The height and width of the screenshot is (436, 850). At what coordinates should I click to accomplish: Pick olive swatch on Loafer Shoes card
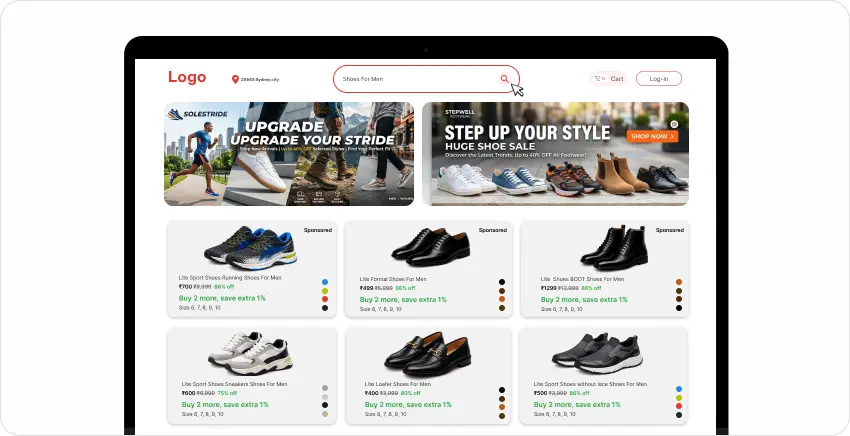tap(502, 416)
